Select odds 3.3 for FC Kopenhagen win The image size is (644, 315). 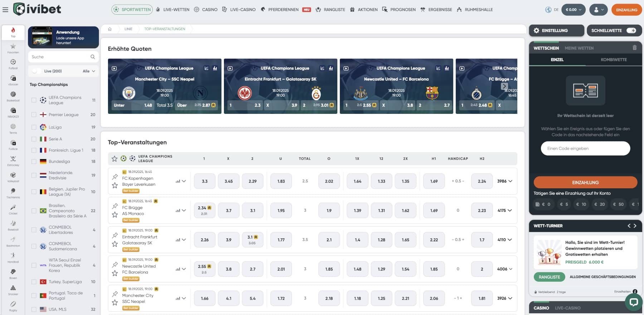[x=205, y=181]
